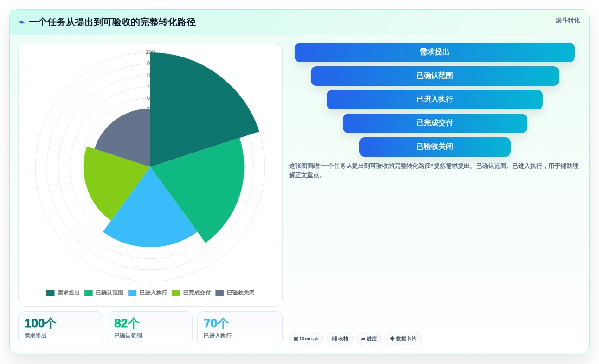Viewport: 599px width, 364px height.
Task: Toggle 已确认范围 legend color swatch
Action: (89, 293)
